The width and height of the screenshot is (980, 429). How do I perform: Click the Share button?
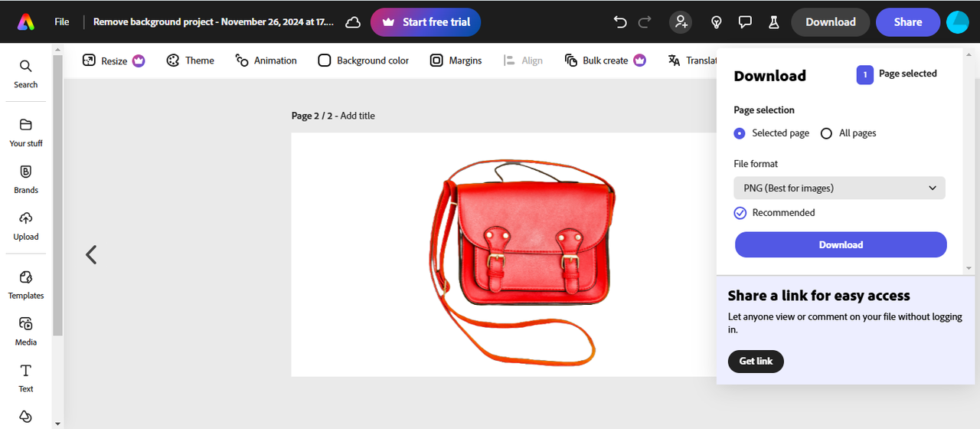908,22
